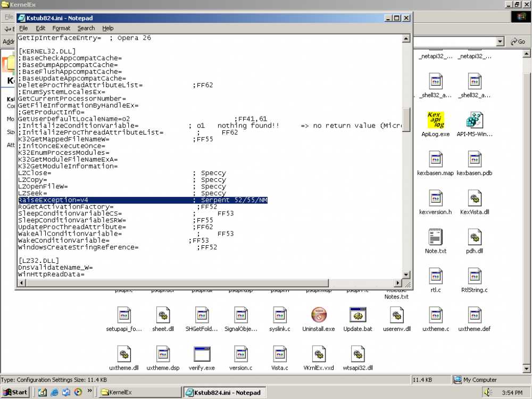The width and height of the screenshot is (532, 399).
Task: Open the Search menu in Notepad
Action: [86, 28]
